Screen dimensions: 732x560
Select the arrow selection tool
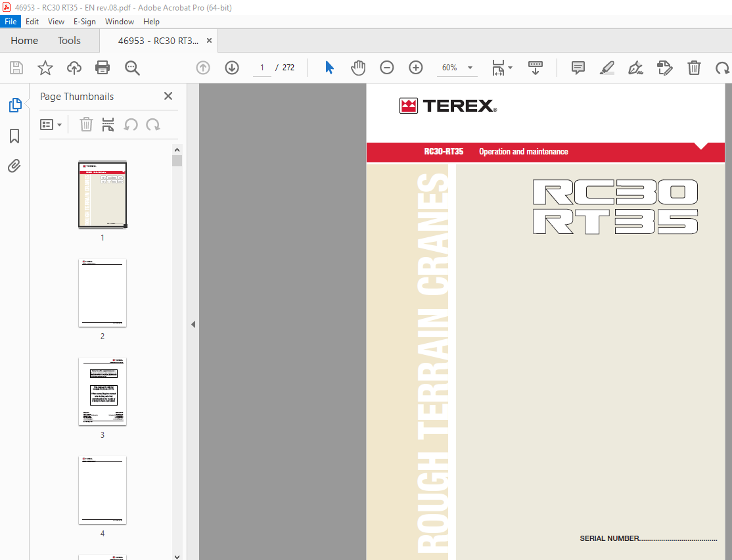(329, 68)
